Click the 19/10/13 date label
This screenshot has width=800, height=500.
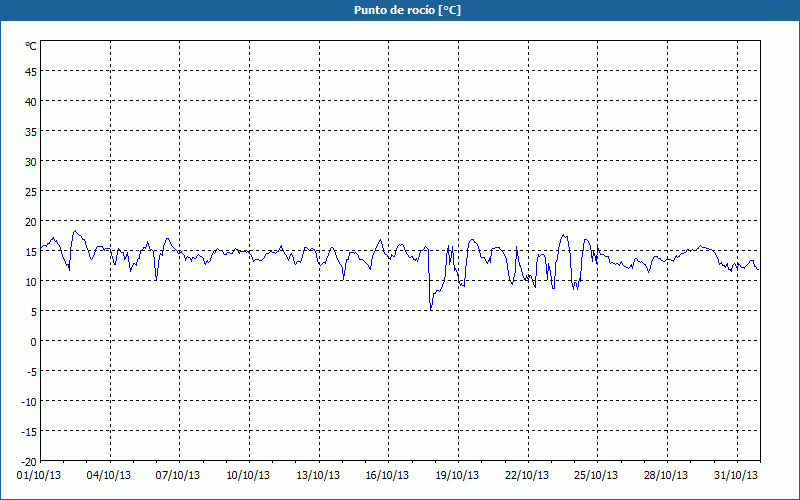point(457,476)
